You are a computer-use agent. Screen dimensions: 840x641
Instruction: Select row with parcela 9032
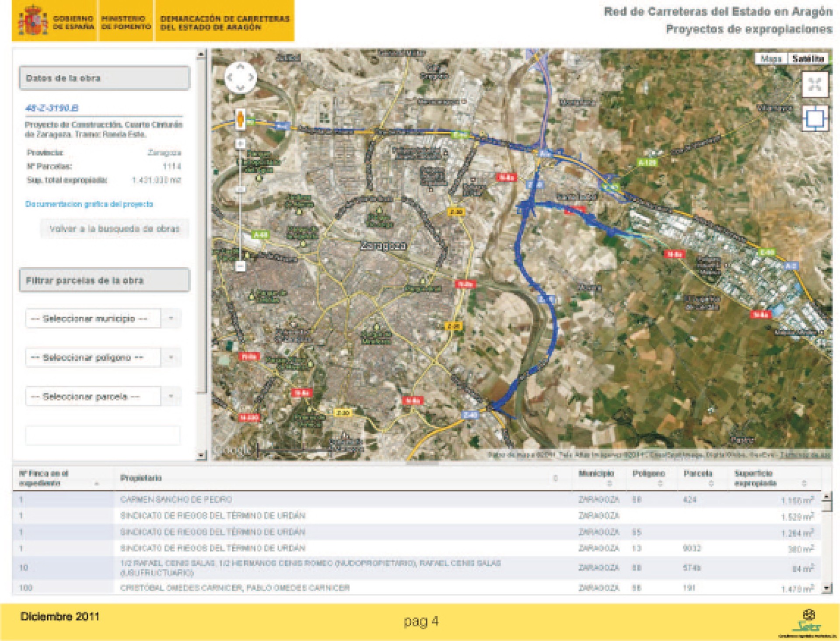(x=416, y=548)
